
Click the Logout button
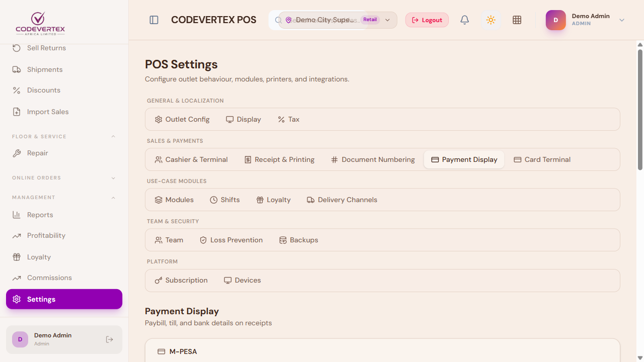[427, 20]
